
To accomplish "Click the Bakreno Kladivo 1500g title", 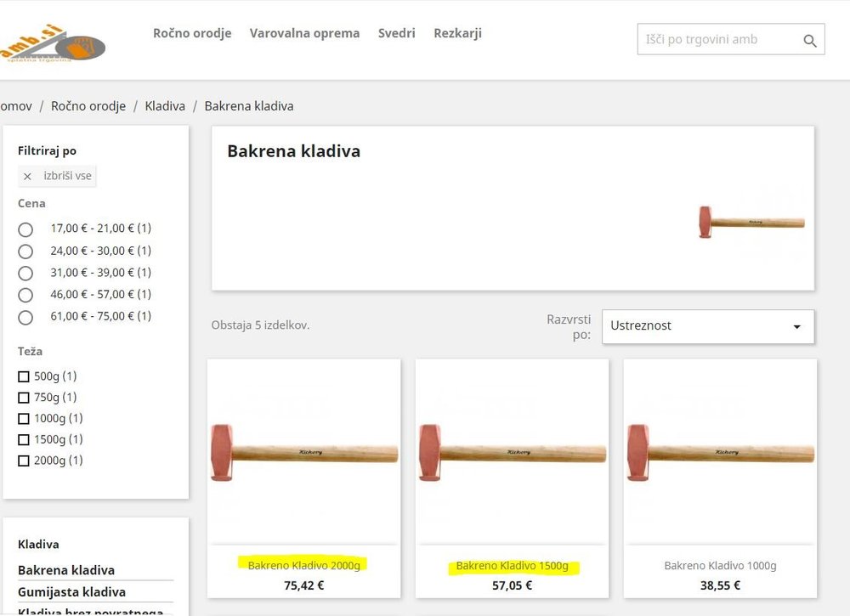I will click(x=513, y=566).
